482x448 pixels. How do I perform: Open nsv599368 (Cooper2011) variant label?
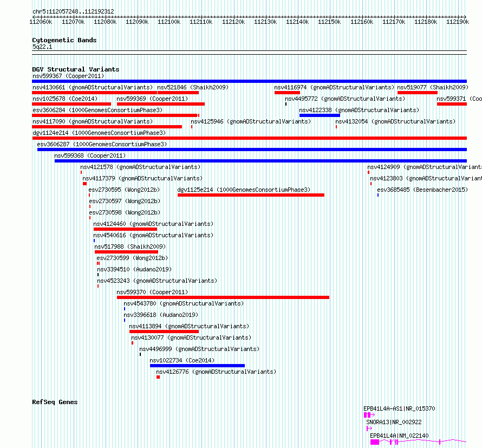90,155
